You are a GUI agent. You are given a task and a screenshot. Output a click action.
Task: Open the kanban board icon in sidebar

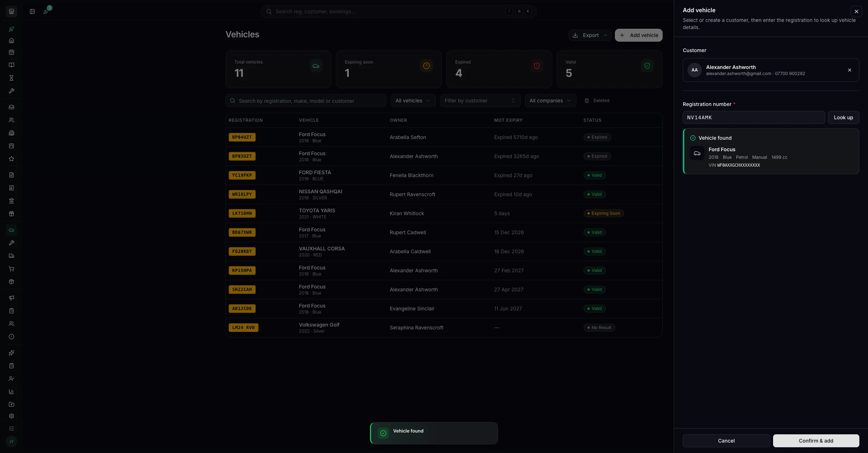click(x=12, y=146)
